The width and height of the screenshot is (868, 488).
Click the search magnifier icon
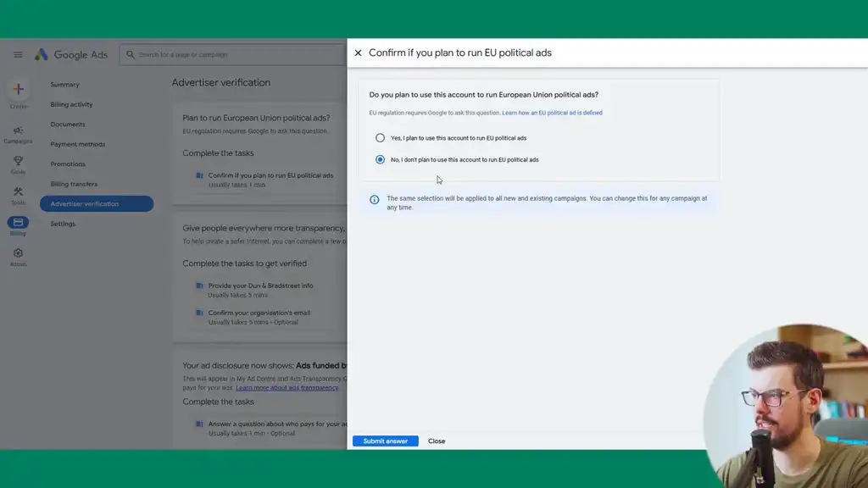130,54
